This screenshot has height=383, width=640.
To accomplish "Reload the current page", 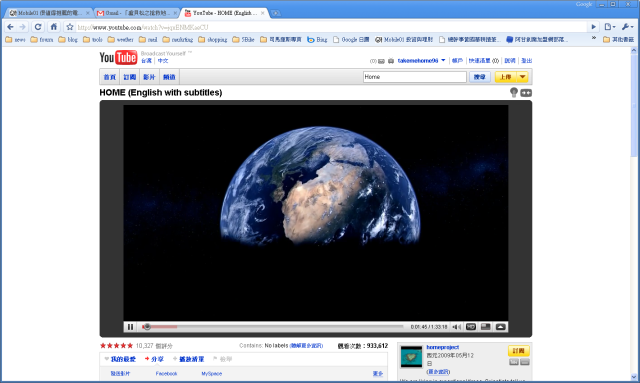I will [38, 27].
